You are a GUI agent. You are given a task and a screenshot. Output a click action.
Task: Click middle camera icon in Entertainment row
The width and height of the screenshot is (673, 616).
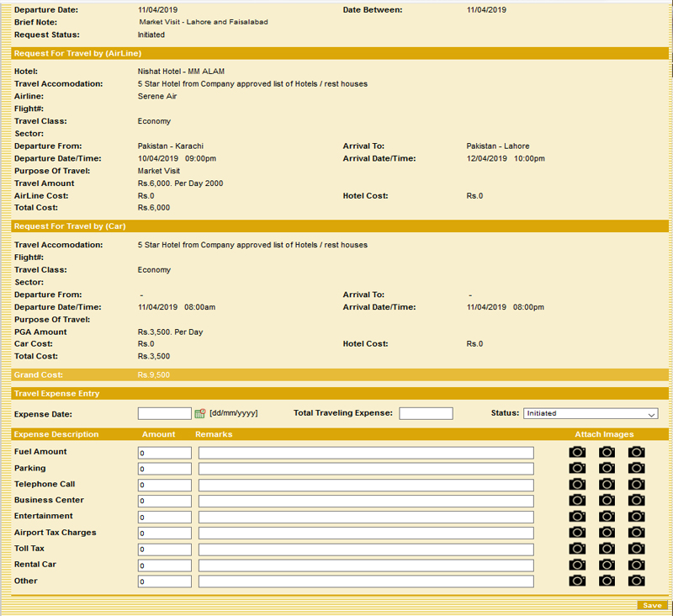[x=607, y=516]
